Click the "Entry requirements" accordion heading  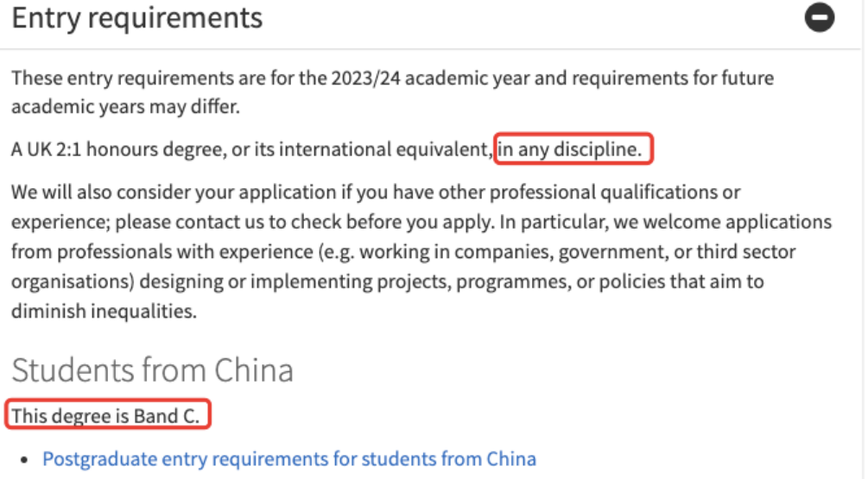[x=137, y=18]
